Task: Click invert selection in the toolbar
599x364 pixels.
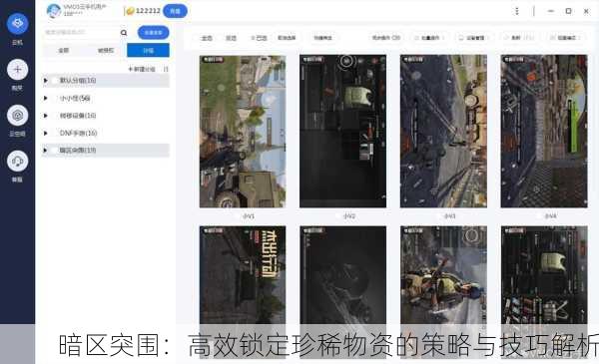Action: pos(232,38)
